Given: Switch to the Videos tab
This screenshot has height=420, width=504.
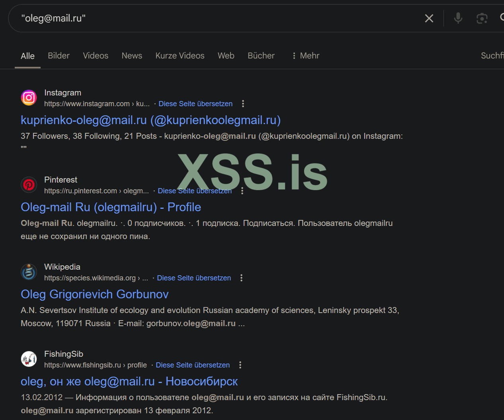Looking at the screenshot, I should [96, 56].
